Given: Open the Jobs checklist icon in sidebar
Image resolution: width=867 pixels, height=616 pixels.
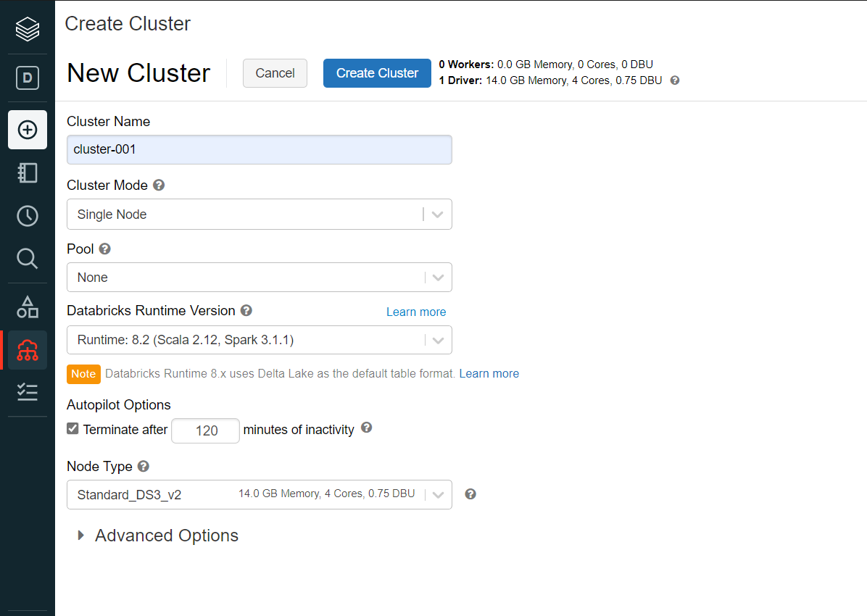Looking at the screenshot, I should [27, 392].
